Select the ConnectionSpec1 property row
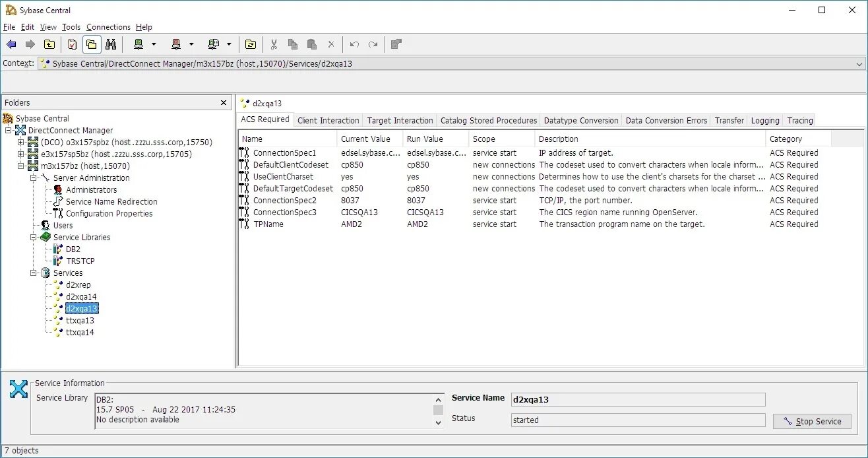 click(x=551, y=153)
